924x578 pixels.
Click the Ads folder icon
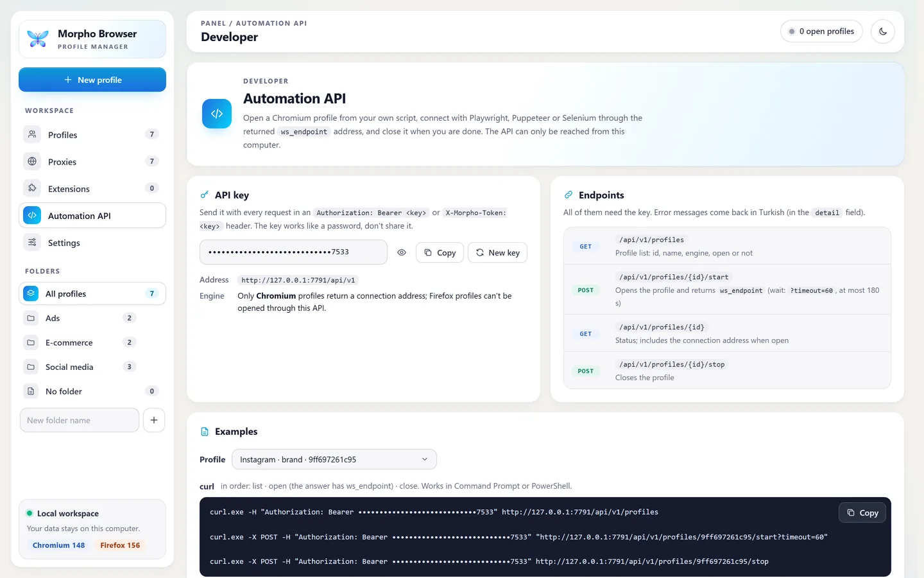pos(31,318)
